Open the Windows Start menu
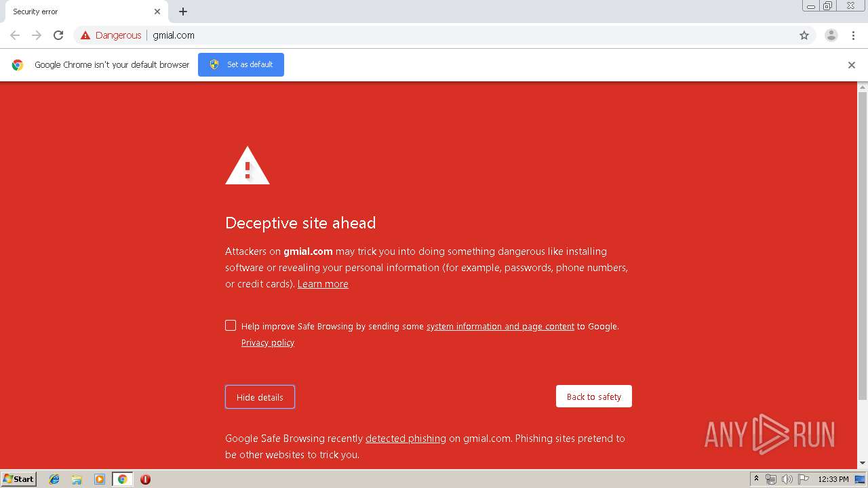This screenshot has height=488, width=868. (18, 479)
